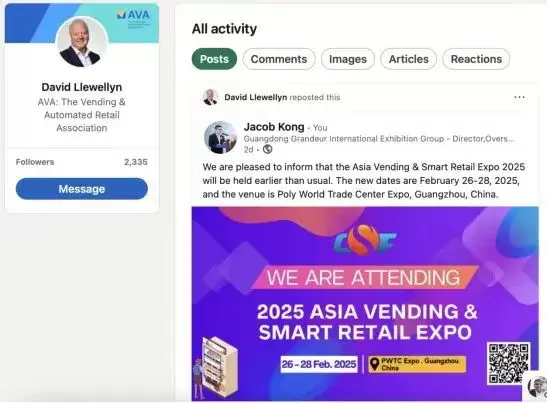Open the Asia Vending expo banner image

tap(365, 304)
